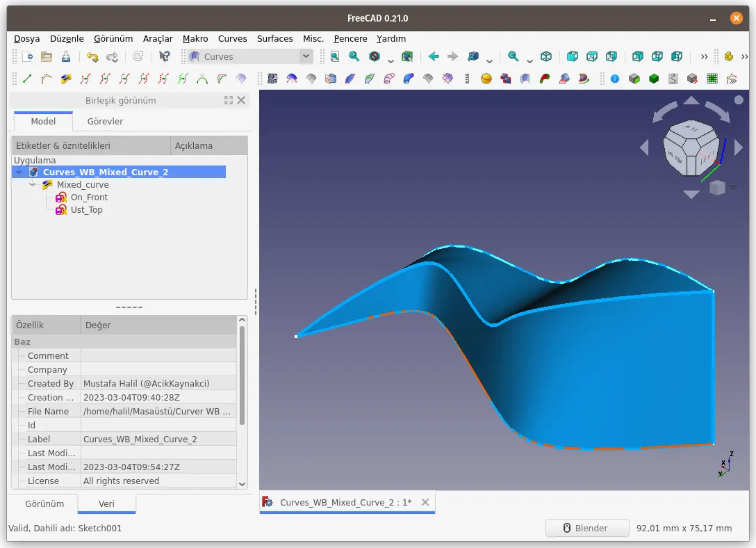Click the blue info circle icon
The height and width of the screenshot is (548, 756).
coord(615,79)
